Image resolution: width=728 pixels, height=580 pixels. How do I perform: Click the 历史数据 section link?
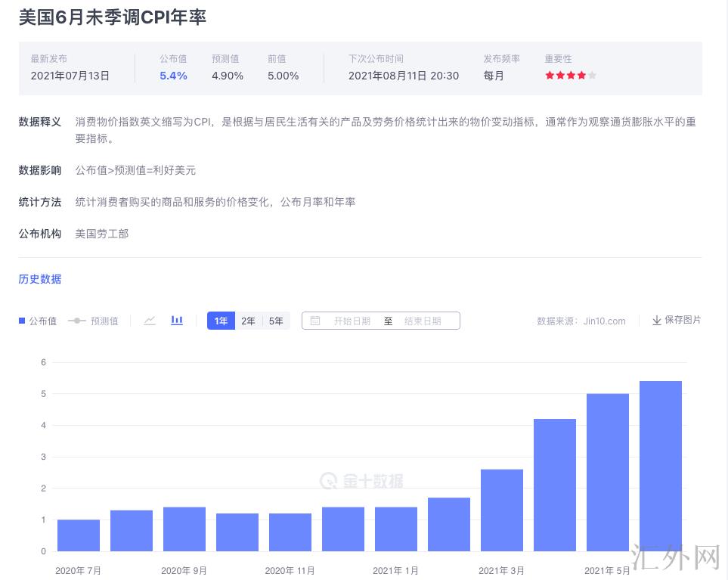click(x=40, y=279)
